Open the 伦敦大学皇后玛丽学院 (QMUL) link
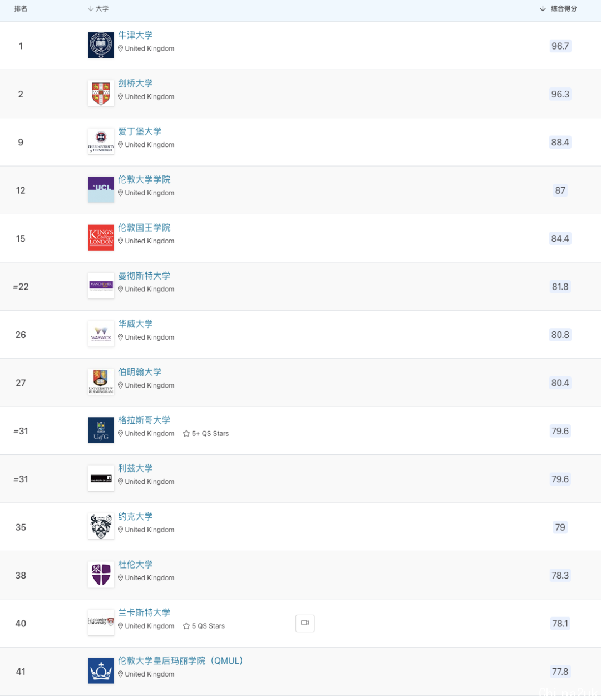 pos(181,661)
